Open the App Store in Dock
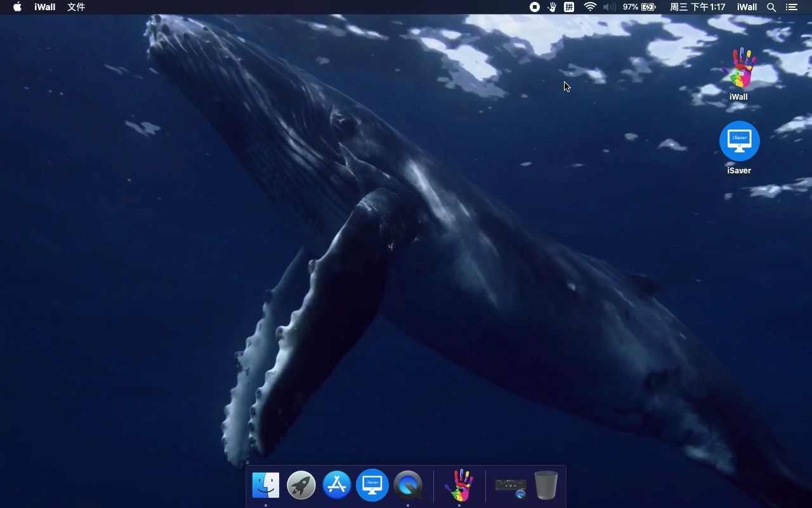This screenshot has height=508, width=812. pos(337,486)
